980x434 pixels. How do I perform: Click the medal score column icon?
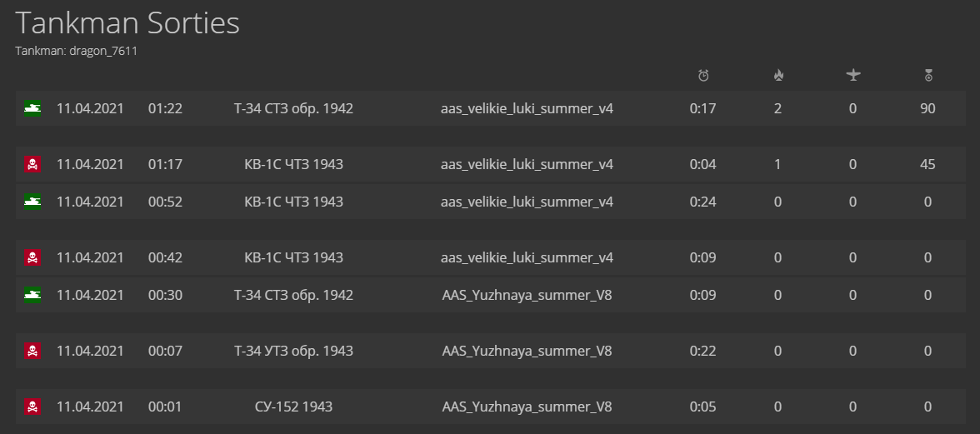point(928,76)
